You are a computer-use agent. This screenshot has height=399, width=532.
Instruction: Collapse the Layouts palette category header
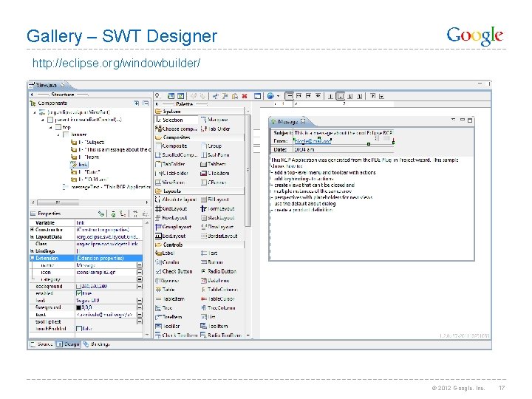coord(199,191)
